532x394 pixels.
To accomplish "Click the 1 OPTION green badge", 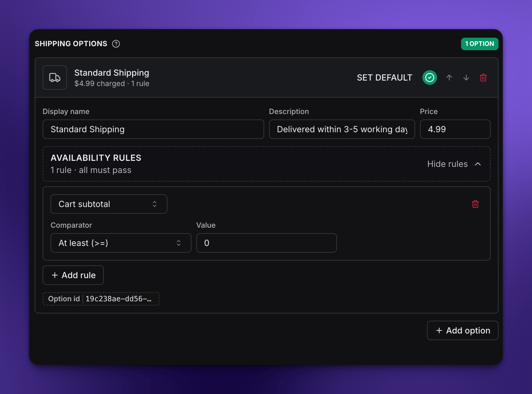I will pyautogui.click(x=480, y=44).
